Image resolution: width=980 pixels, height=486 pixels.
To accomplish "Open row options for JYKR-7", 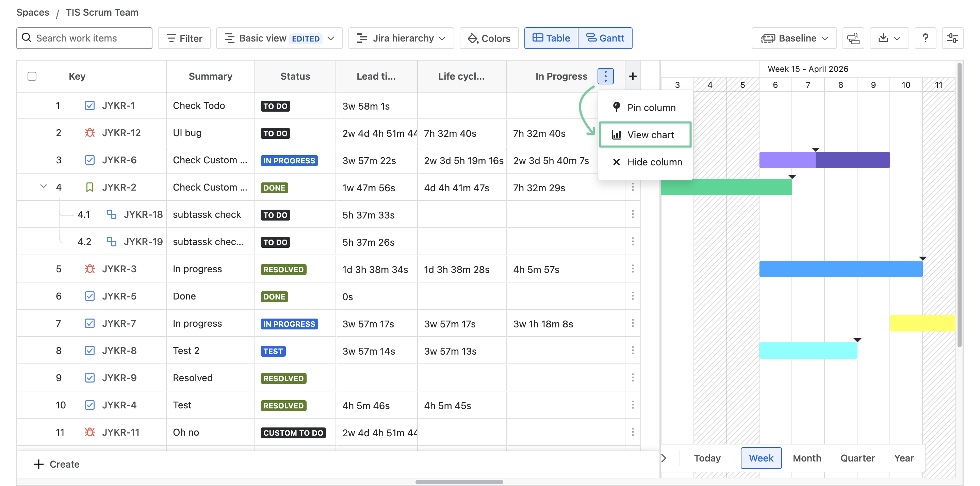I will click(x=632, y=324).
